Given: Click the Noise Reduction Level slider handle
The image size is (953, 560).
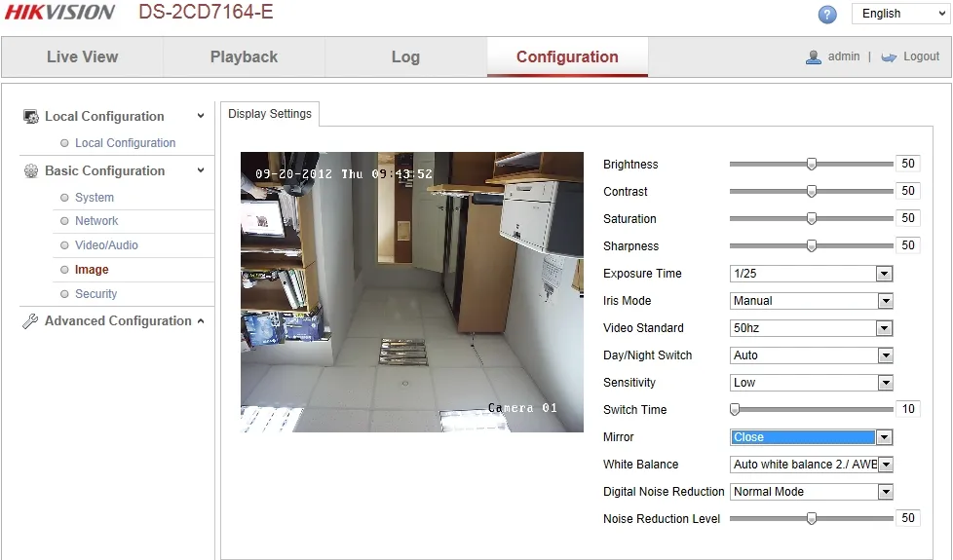Looking at the screenshot, I should pos(812,519).
